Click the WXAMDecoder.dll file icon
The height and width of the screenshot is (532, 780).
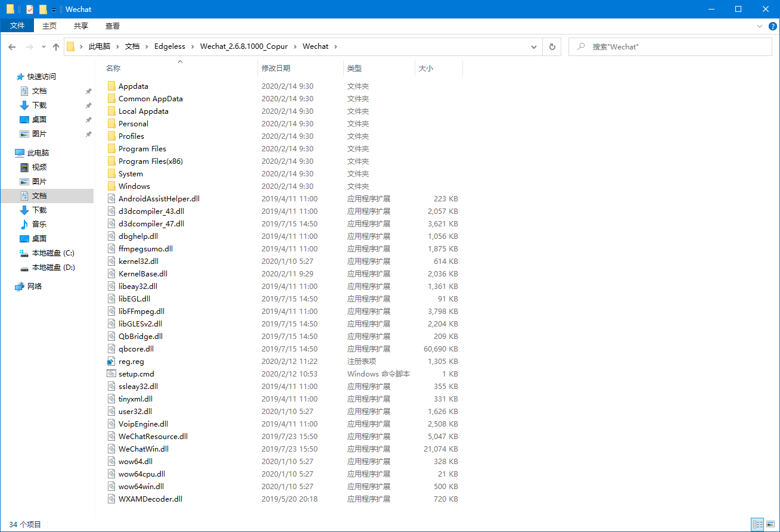(111, 499)
